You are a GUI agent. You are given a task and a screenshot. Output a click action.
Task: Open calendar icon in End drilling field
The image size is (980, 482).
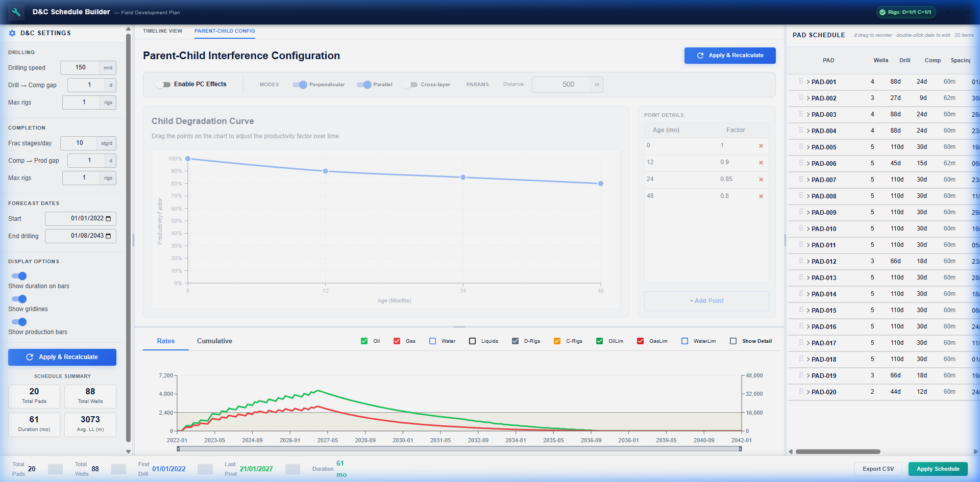click(108, 236)
